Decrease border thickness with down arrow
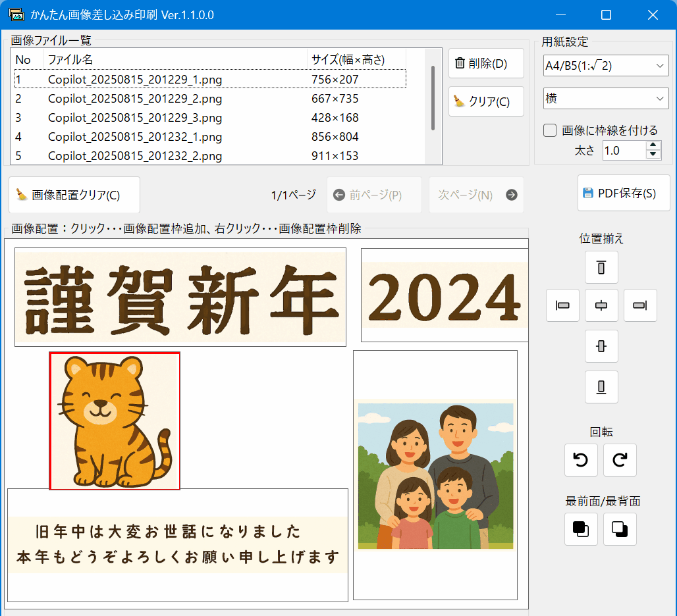 tap(653, 155)
